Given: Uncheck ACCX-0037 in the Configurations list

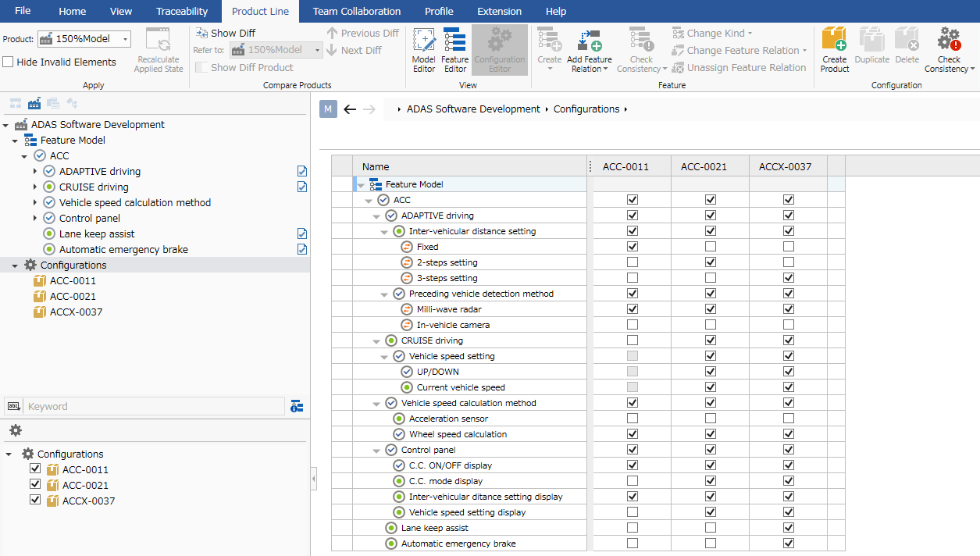Looking at the screenshot, I should pos(35,501).
